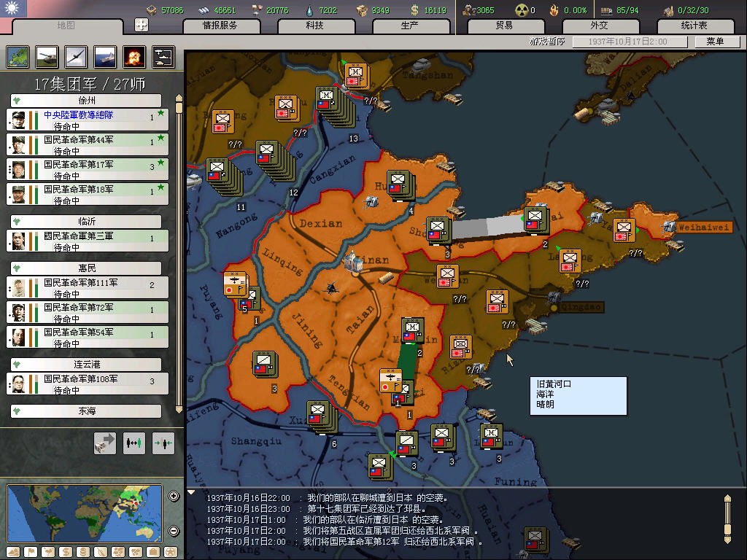This screenshot has width=747, height=560.
Task: Select unit 国民革命军第17军
Action: coord(88,169)
